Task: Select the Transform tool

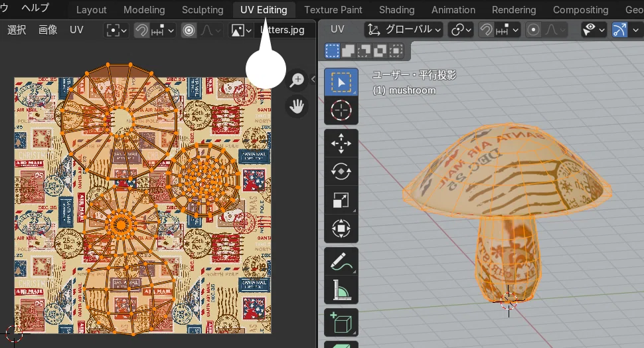Action: click(x=341, y=228)
